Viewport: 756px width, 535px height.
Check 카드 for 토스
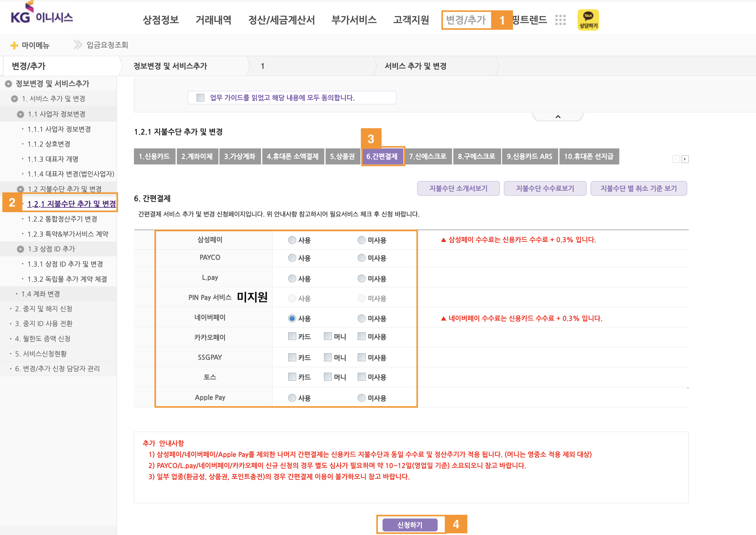[292, 376]
